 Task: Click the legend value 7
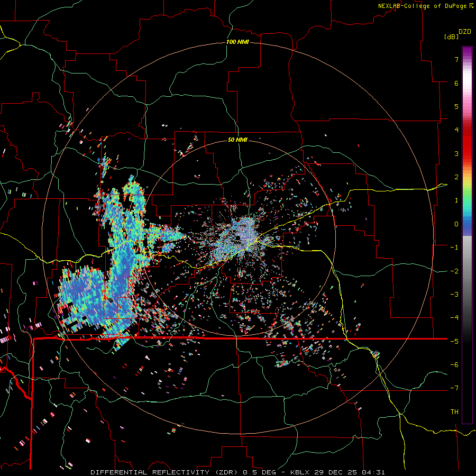pos(456,59)
